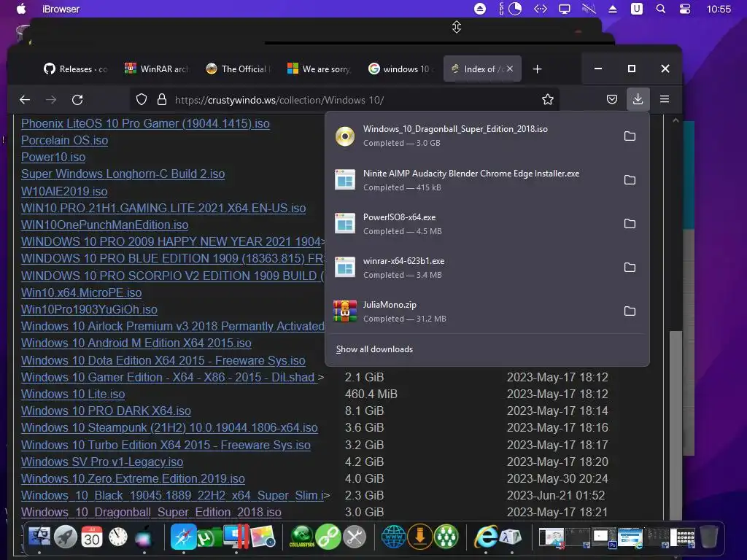Launch Safari compass icon from dock
747x560 pixels.
(x=183, y=537)
